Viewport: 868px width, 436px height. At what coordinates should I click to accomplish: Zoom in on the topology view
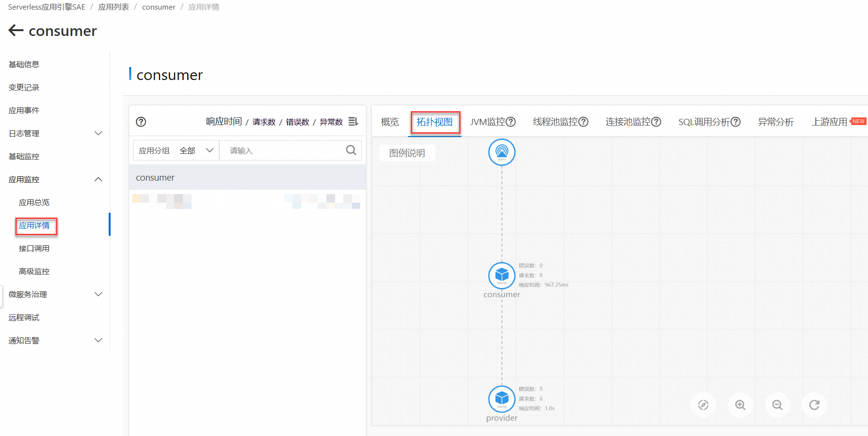[740, 405]
